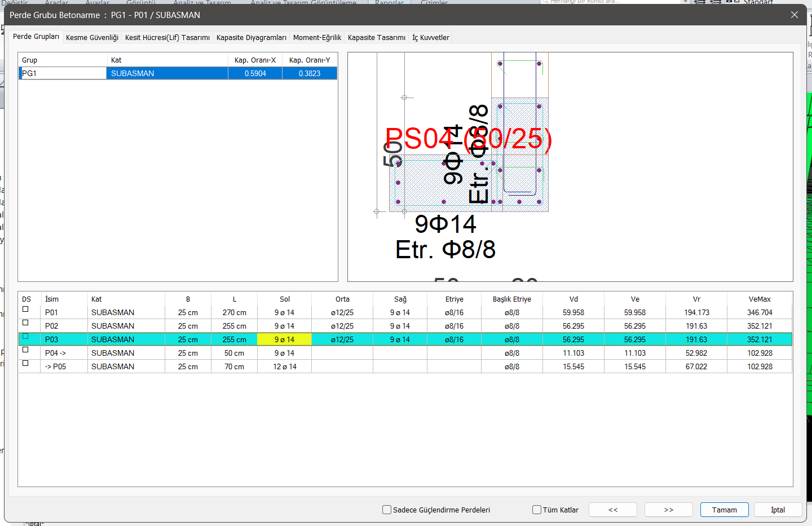Switch to Perde Grupları tab
The width and height of the screenshot is (812, 526).
coord(36,37)
